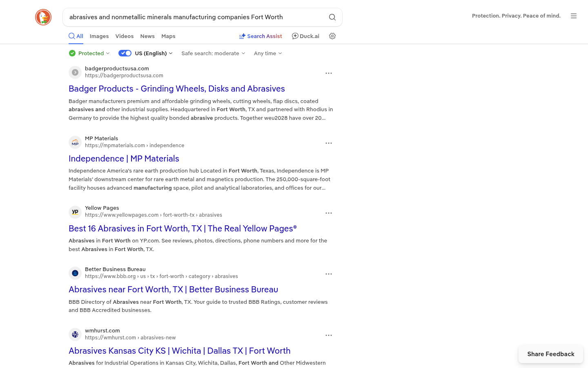Switch to the News tab

147,36
